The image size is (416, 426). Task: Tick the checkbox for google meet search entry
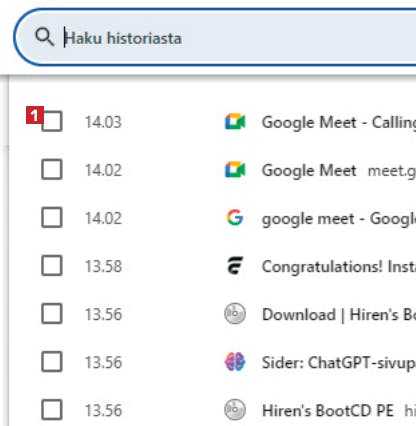click(x=52, y=217)
